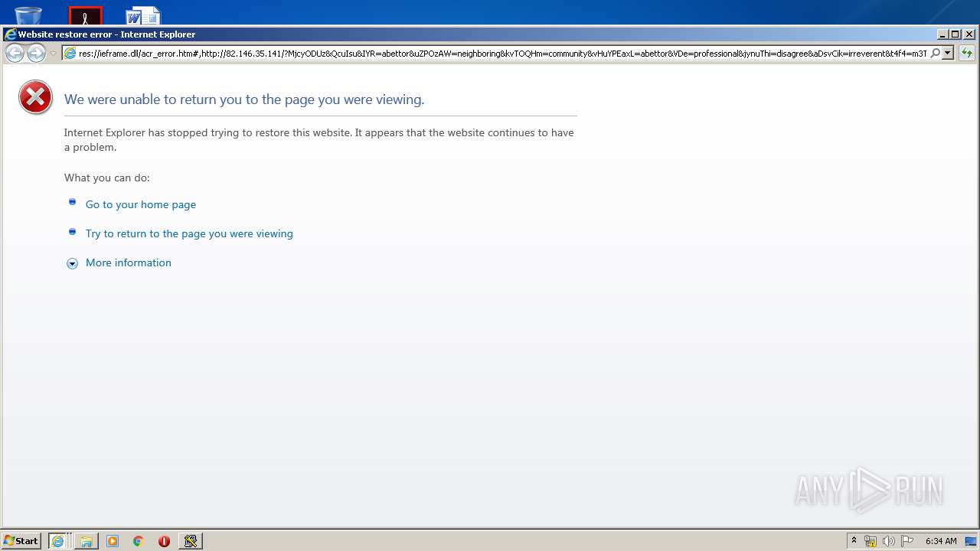Click the 'We were unable to return' heading

pyautogui.click(x=244, y=99)
